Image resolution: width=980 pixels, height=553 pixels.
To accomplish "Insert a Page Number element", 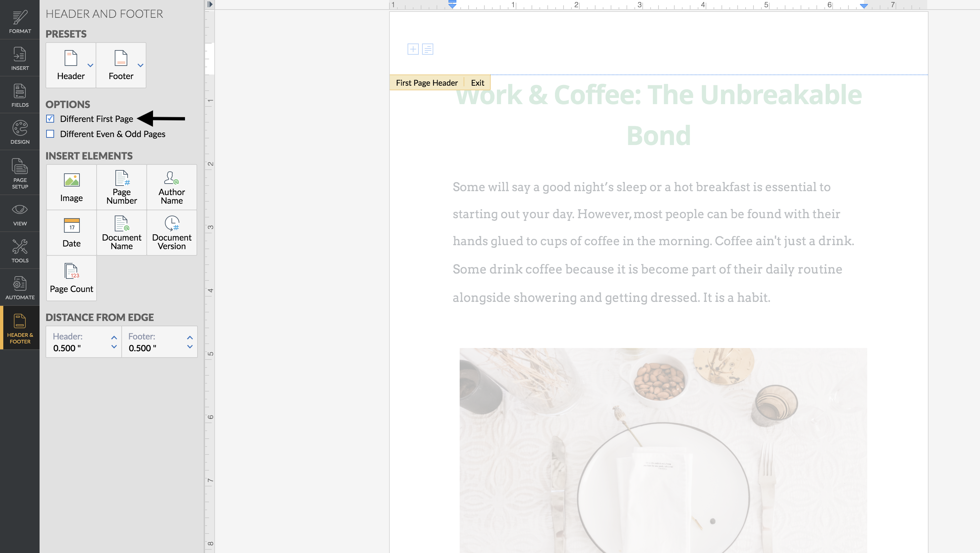I will coord(121,187).
